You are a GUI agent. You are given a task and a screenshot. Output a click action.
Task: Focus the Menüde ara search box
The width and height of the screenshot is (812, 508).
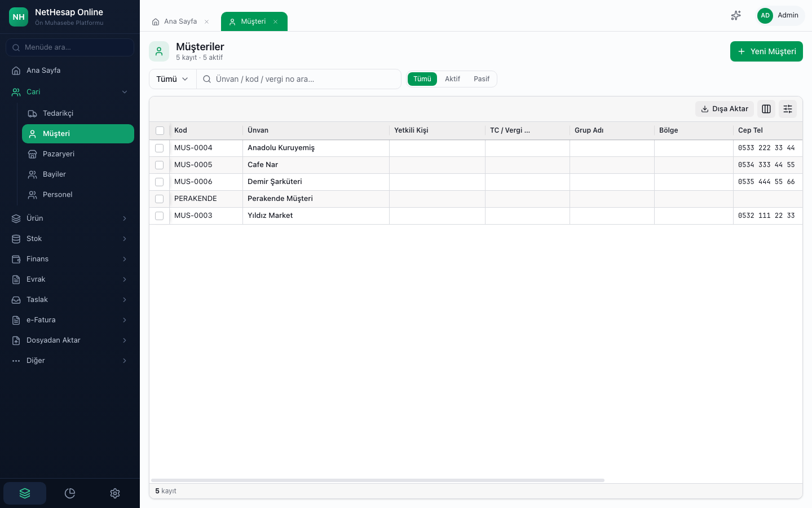(70, 47)
